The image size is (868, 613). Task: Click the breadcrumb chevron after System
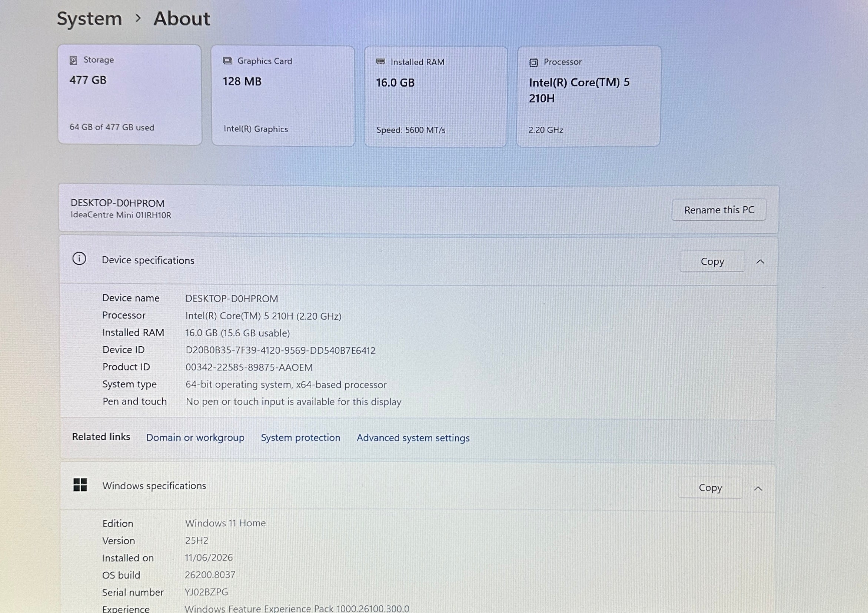(138, 18)
